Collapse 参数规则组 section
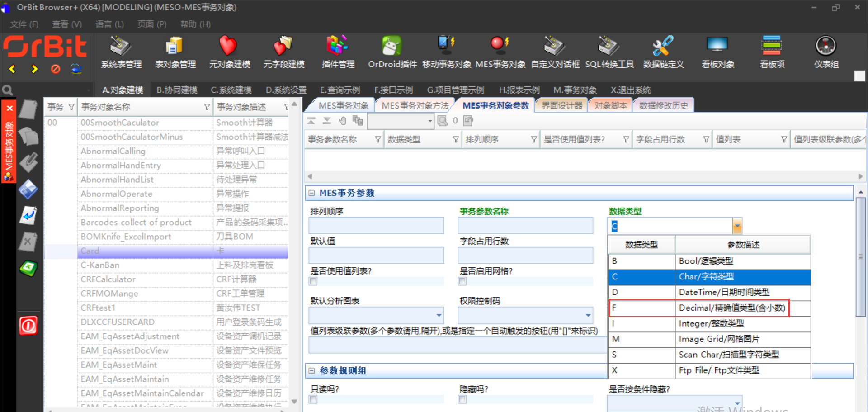Viewport: 868px width, 412px height. 311,371
